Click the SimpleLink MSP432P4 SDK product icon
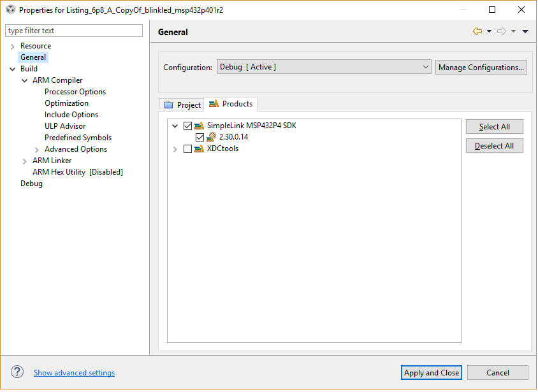 coord(199,126)
